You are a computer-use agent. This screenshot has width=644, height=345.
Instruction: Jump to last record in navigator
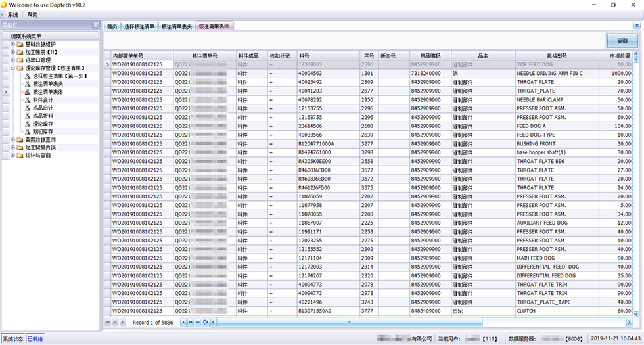click(x=198, y=323)
